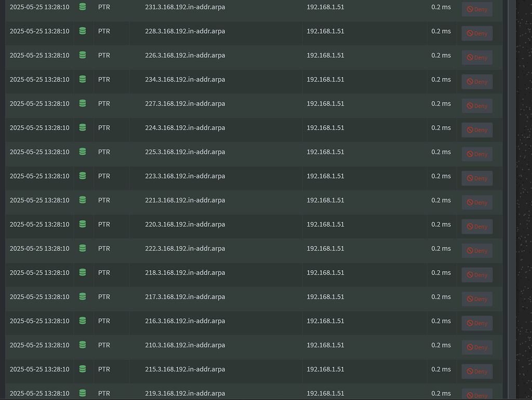Click the database icon on the 226.3.168.192.in-addr.arpa row
The image size is (532, 400).
click(83, 55)
